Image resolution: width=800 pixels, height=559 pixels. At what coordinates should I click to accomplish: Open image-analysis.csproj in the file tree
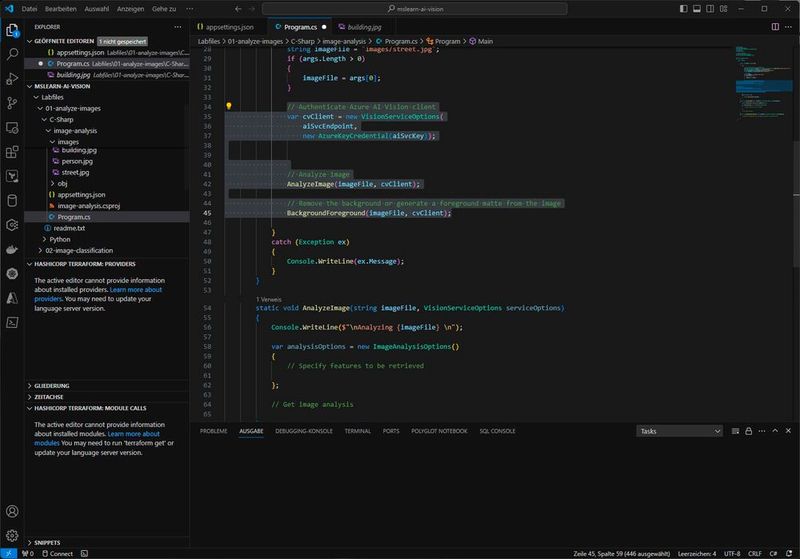coord(89,206)
